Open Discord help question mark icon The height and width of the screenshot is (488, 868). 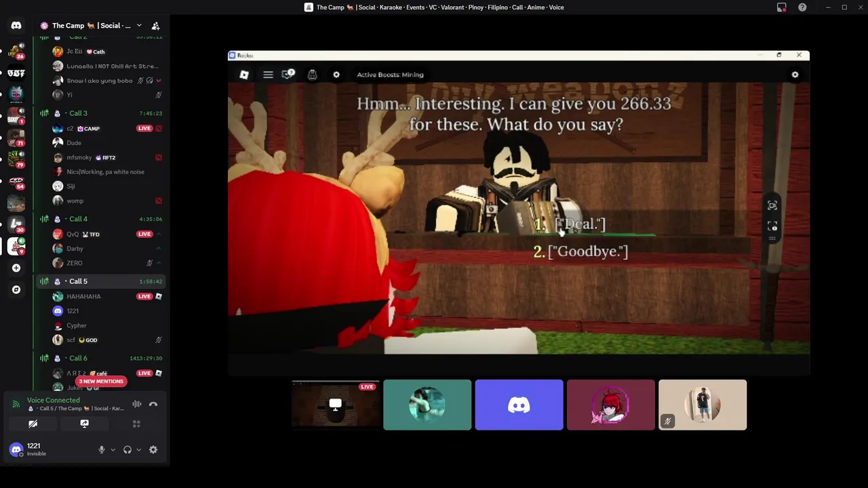pos(802,7)
